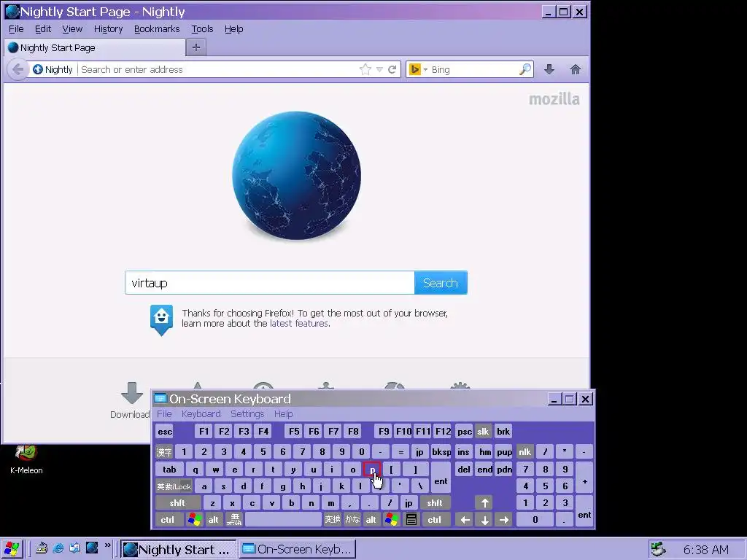
Task: Open the Edit menu in Nightly
Action: [x=43, y=29]
